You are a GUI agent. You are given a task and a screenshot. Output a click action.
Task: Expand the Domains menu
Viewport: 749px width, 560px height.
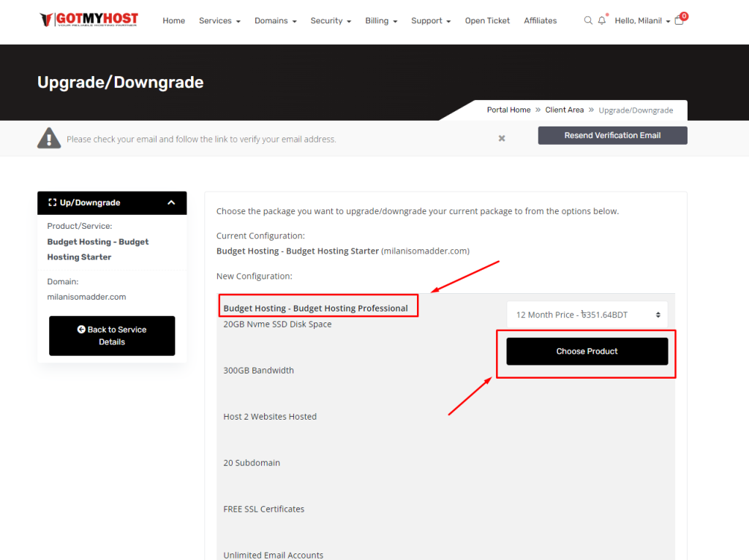click(275, 20)
